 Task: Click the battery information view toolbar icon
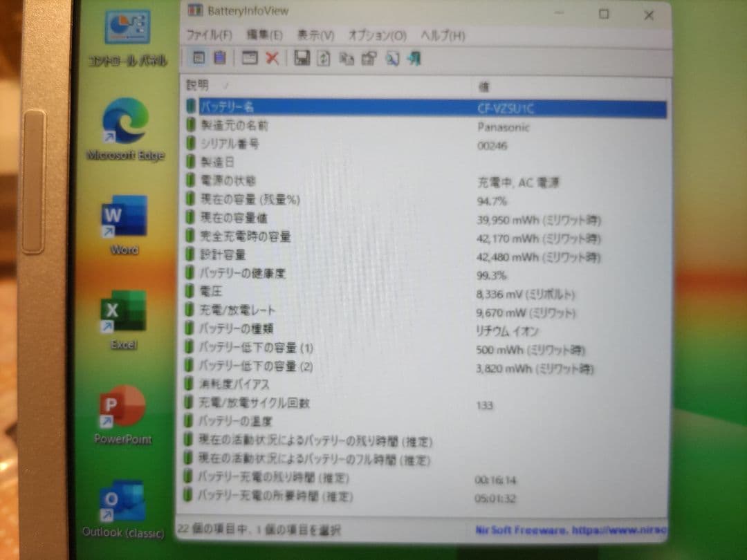(x=199, y=58)
